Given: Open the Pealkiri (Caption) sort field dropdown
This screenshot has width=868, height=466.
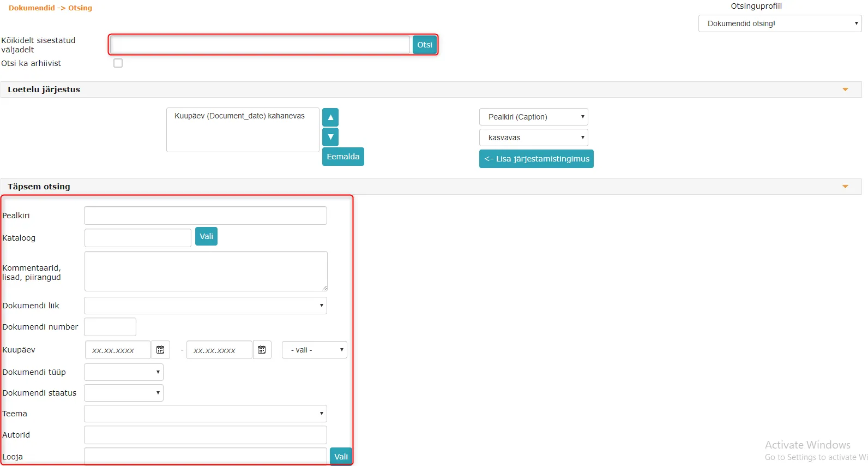Looking at the screenshot, I should 533,117.
